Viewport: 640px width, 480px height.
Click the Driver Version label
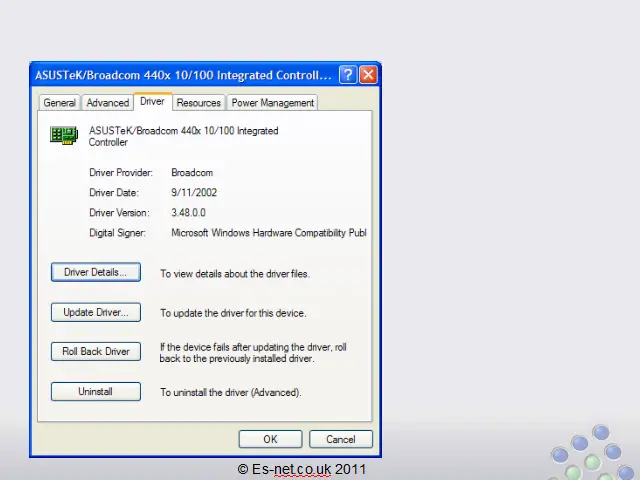click(119, 213)
